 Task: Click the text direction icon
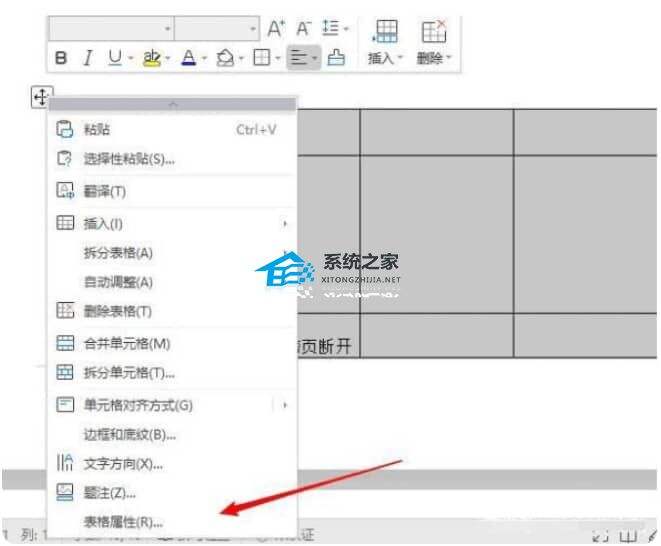tap(64, 463)
